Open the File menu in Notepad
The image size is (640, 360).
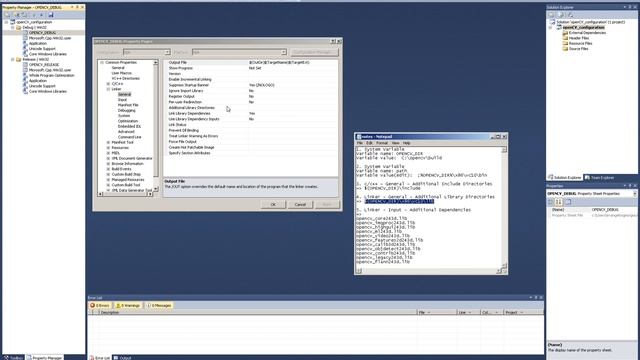coord(360,143)
